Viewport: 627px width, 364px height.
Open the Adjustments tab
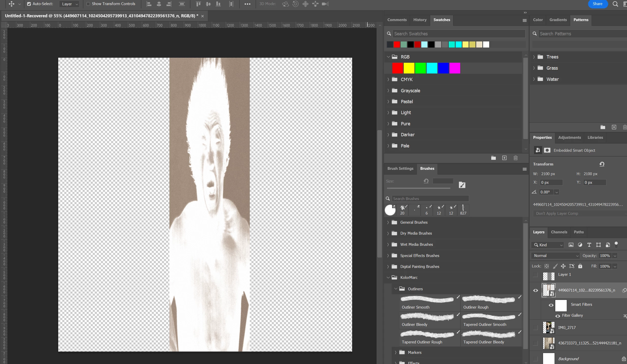[x=569, y=137]
